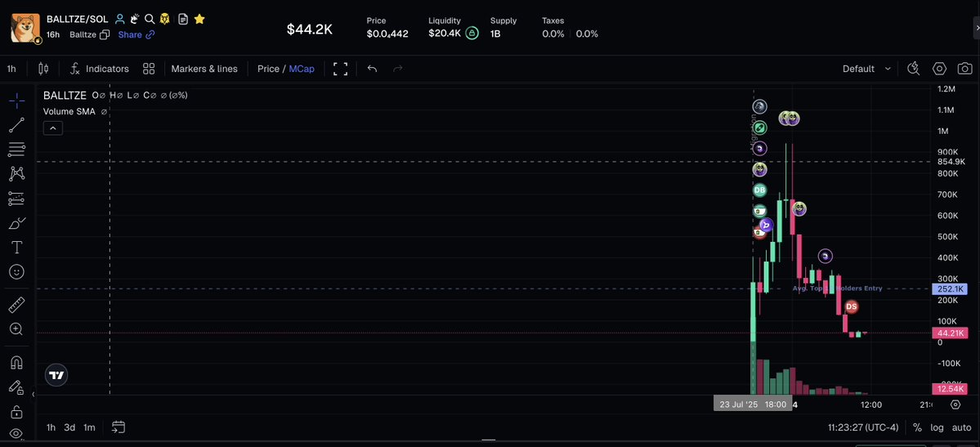Click the Share link
The height and width of the screenshot is (447, 980).
point(136,34)
